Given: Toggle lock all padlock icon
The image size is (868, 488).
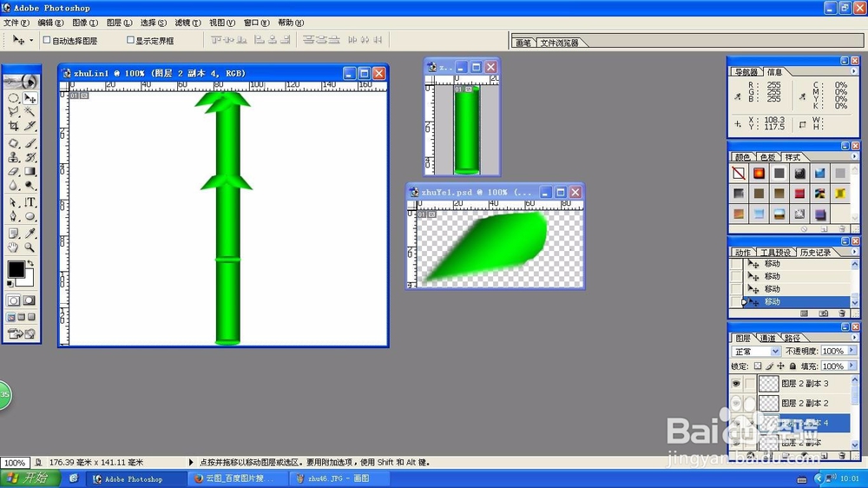Looking at the screenshot, I should [x=792, y=366].
